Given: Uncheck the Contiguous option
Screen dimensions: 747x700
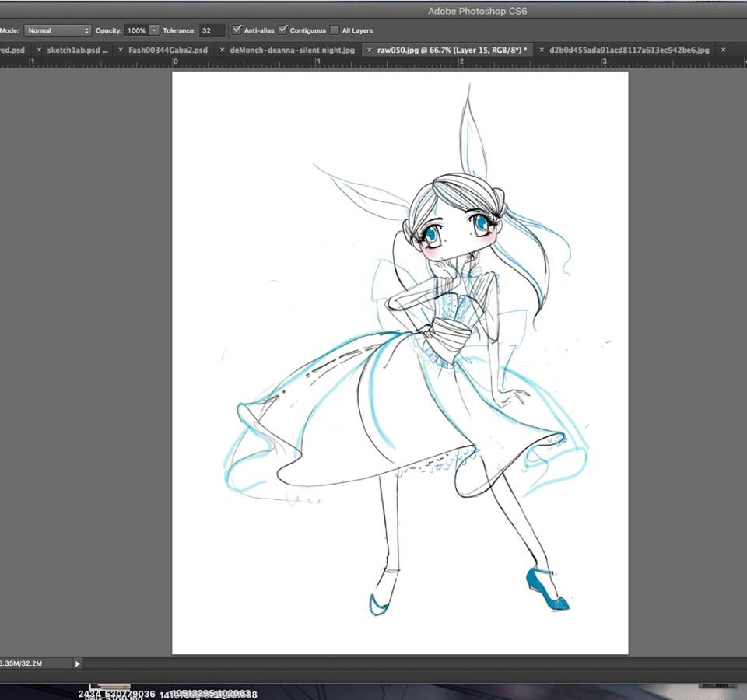Looking at the screenshot, I should [282, 30].
